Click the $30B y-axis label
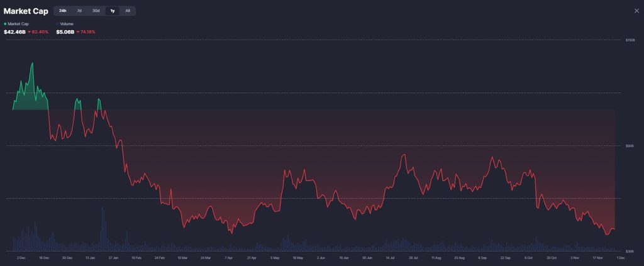This screenshot has width=644, height=266. [x=630, y=251]
